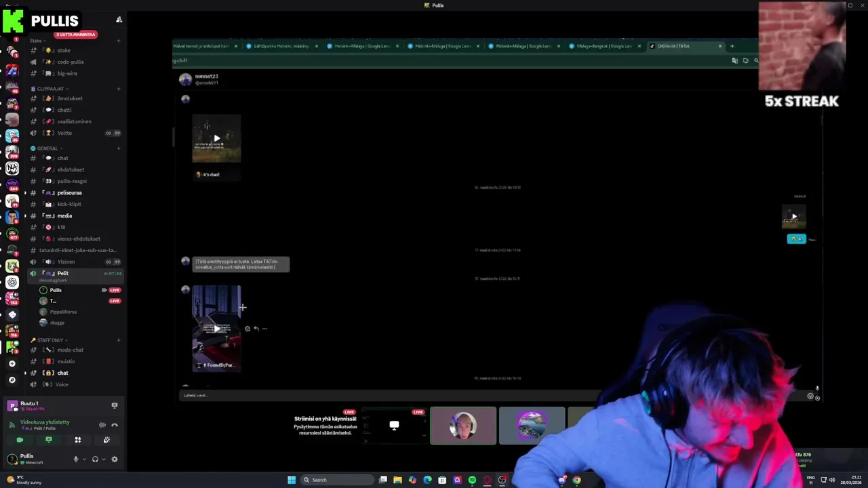
Task: Open the soundboard button
Action: coord(106,440)
